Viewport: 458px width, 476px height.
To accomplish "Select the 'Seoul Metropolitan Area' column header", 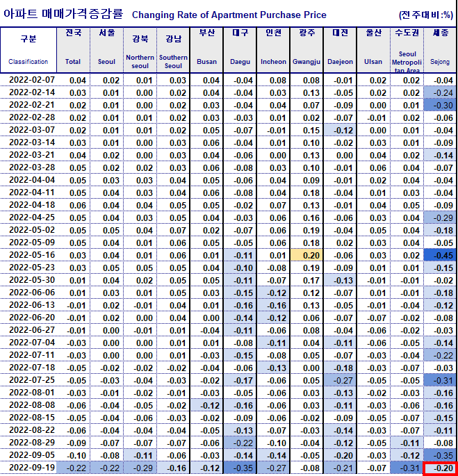I will tap(407, 50).
